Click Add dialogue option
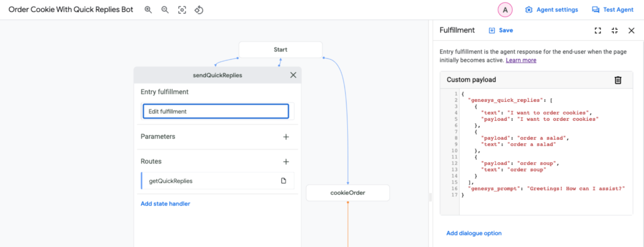The width and height of the screenshot is (644, 247). (x=474, y=233)
